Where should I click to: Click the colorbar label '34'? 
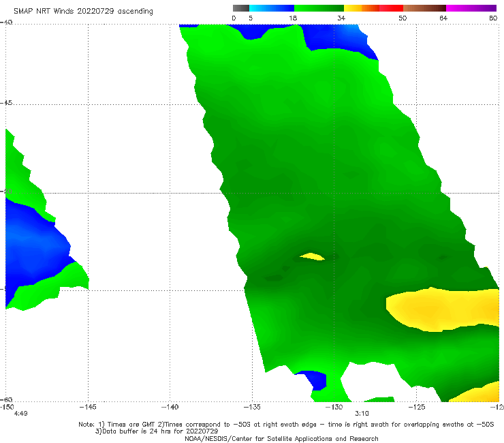[x=341, y=18]
